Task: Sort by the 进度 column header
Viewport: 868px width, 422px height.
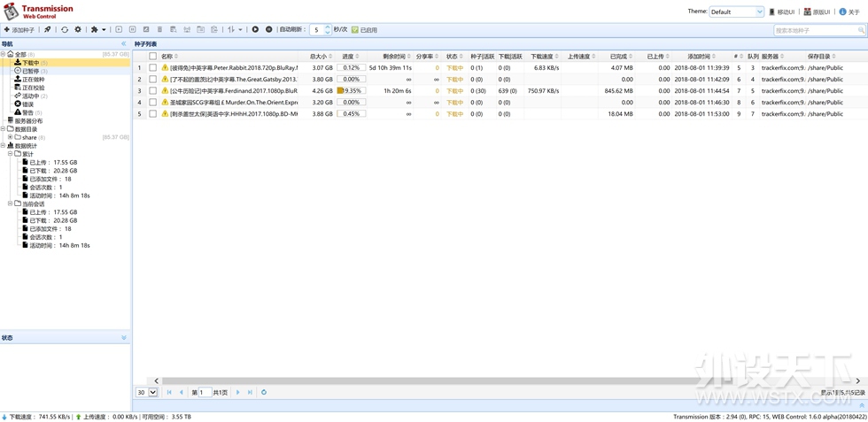Action: 351,57
